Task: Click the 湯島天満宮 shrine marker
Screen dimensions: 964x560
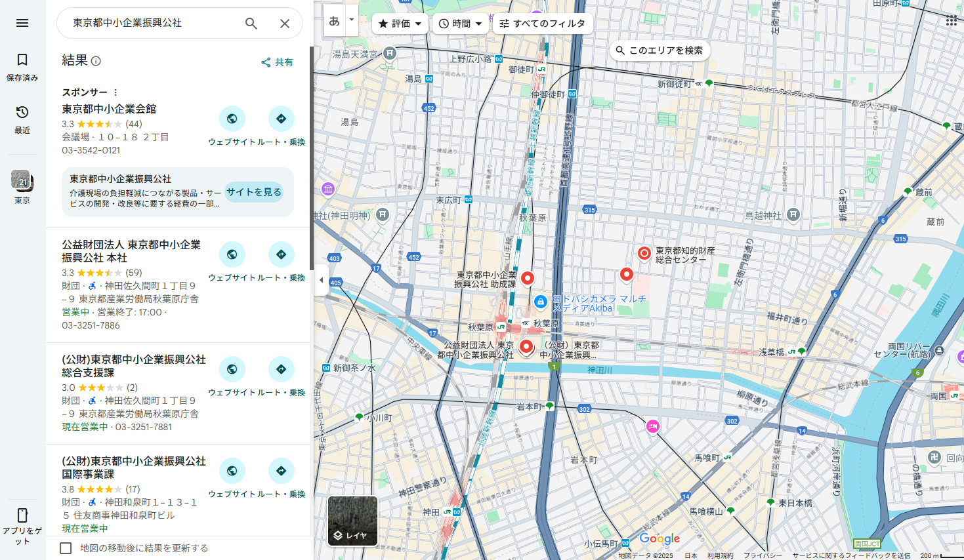Action: point(390,53)
